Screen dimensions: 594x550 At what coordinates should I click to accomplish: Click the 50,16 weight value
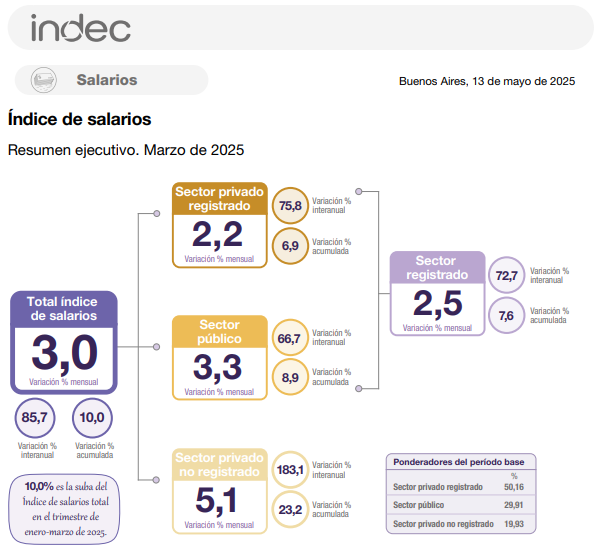pos(514,487)
